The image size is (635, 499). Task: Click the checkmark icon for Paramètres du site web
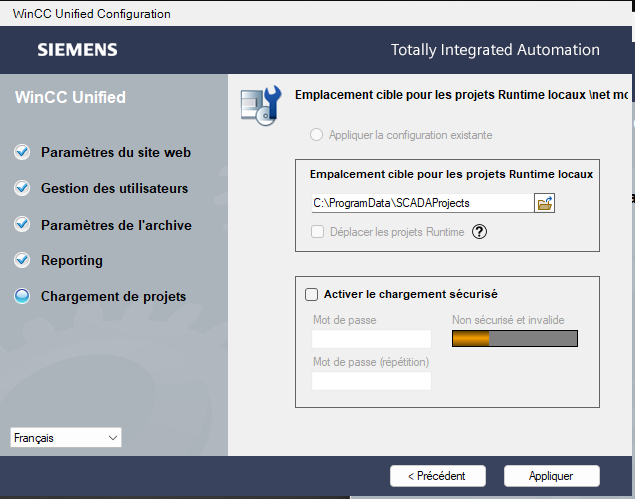[22, 152]
